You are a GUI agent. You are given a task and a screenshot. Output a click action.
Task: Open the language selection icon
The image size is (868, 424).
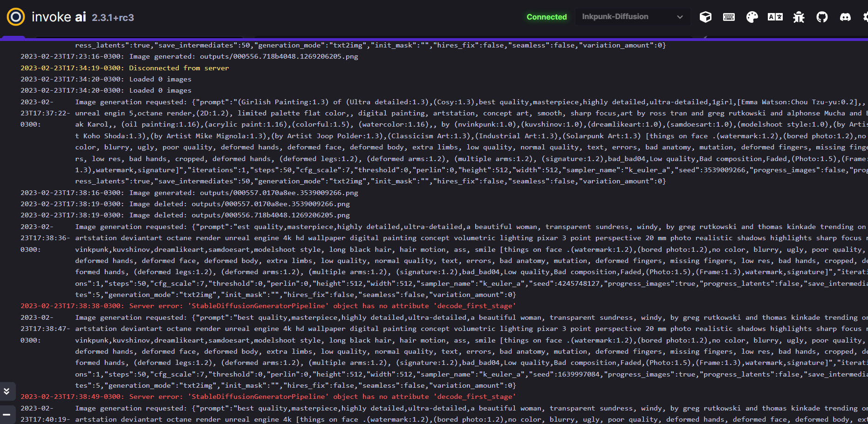(775, 17)
